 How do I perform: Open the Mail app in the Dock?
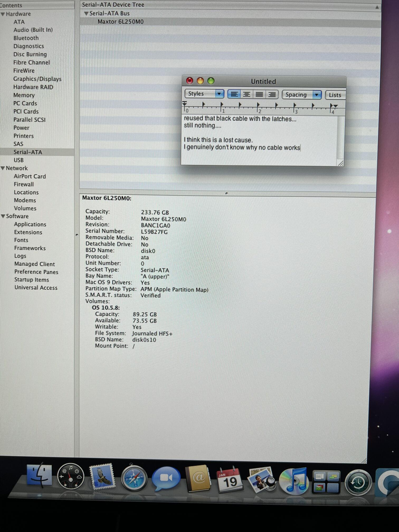click(102, 477)
